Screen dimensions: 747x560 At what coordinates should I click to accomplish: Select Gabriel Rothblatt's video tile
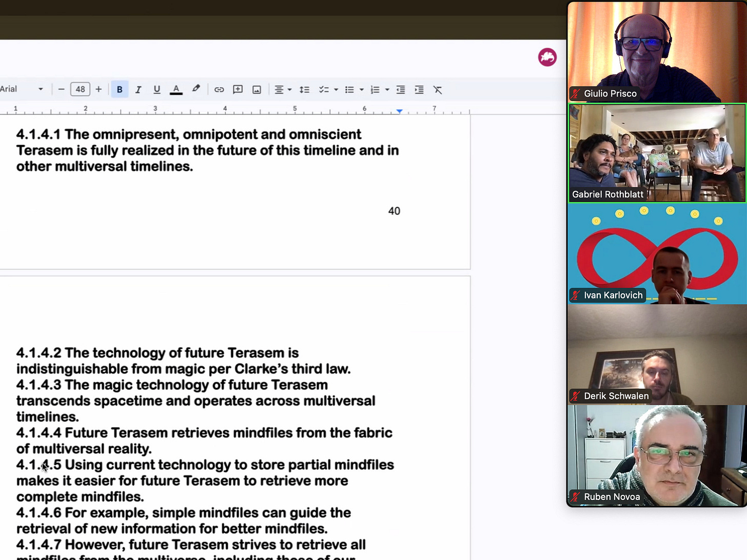coord(657,153)
